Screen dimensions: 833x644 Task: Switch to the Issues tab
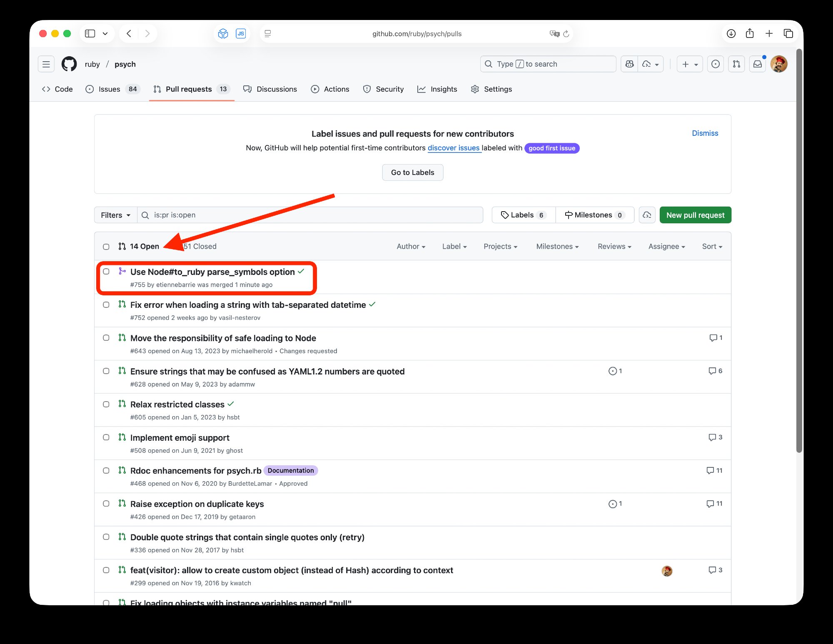[x=109, y=89]
